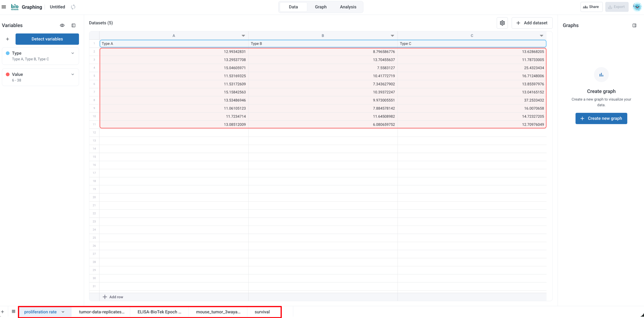This screenshot has height=318, width=644.
Task: Select cell with value 13.70455637
Action: point(323,60)
